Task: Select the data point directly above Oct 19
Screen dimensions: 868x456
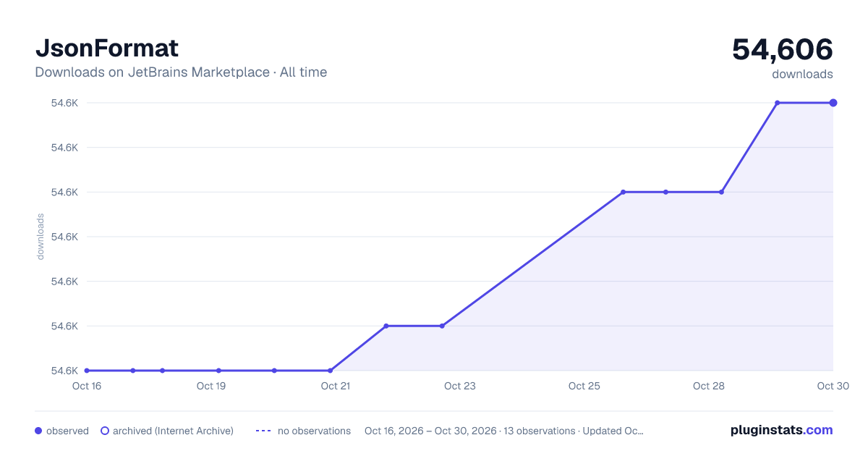Action: tap(218, 371)
